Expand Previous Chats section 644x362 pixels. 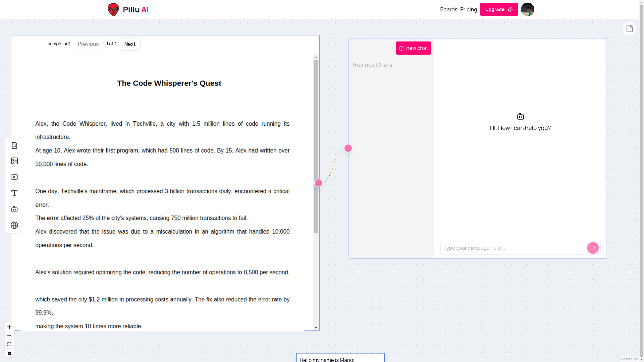click(x=372, y=65)
